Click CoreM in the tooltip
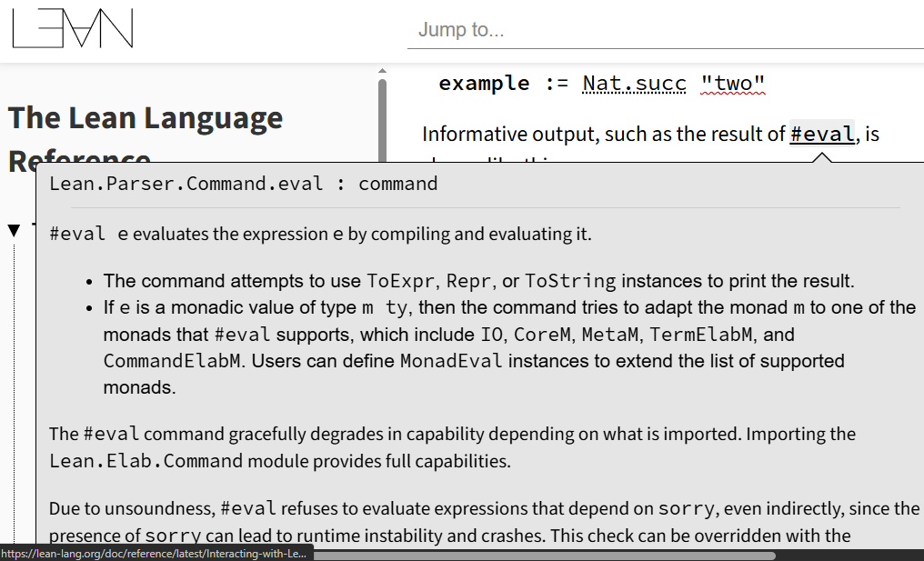 click(543, 335)
